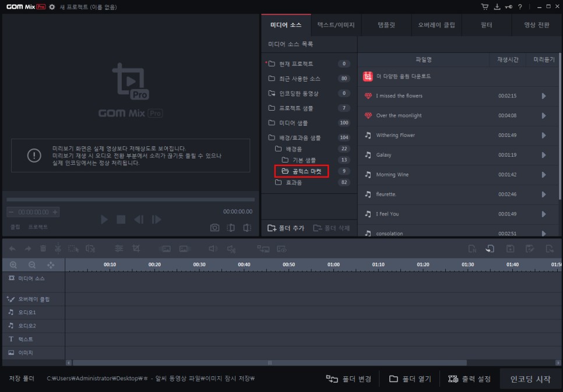Click 폴더 열기 button
The height and width of the screenshot is (392, 563).
click(410, 379)
